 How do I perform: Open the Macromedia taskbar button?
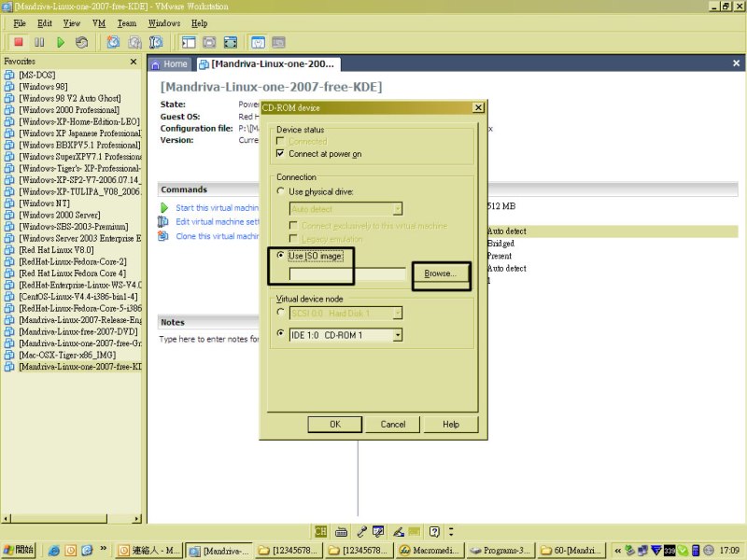coord(430,551)
